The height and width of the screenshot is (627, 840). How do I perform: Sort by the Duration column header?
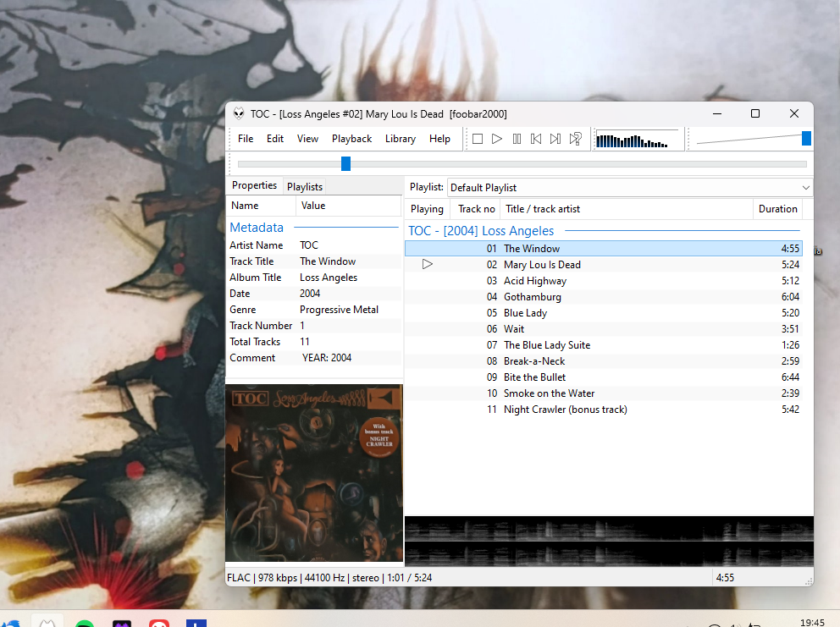pyautogui.click(x=777, y=209)
